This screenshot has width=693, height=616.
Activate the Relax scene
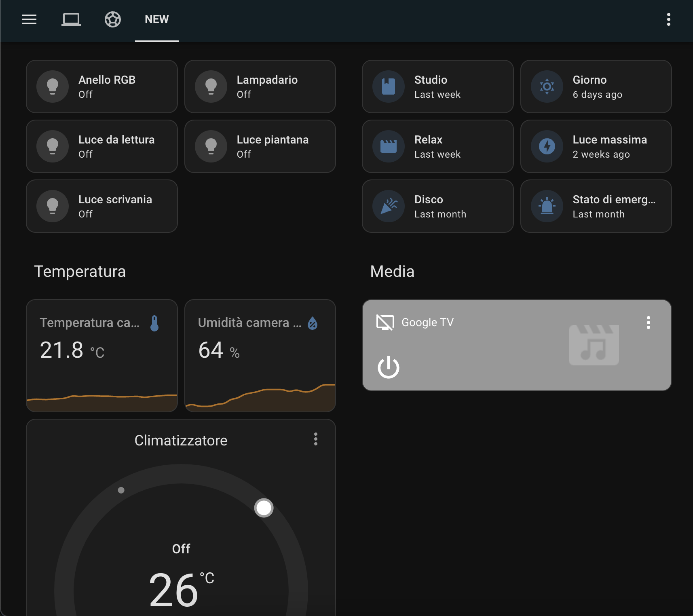pos(437,146)
